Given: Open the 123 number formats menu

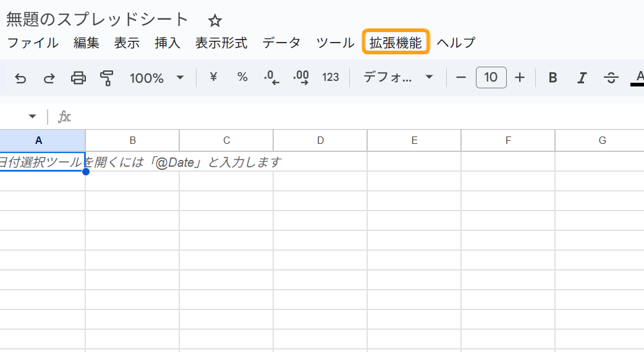Looking at the screenshot, I should coord(331,77).
